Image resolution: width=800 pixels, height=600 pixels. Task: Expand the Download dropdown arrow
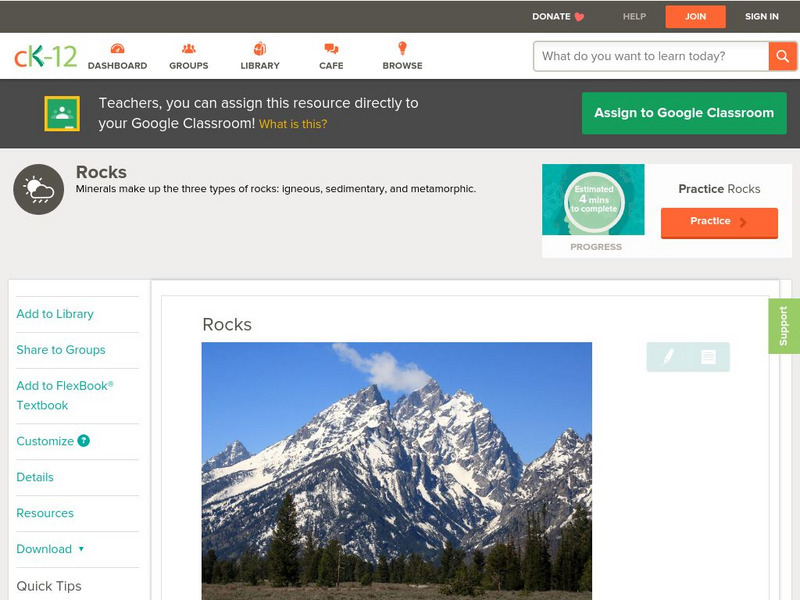[x=81, y=549]
